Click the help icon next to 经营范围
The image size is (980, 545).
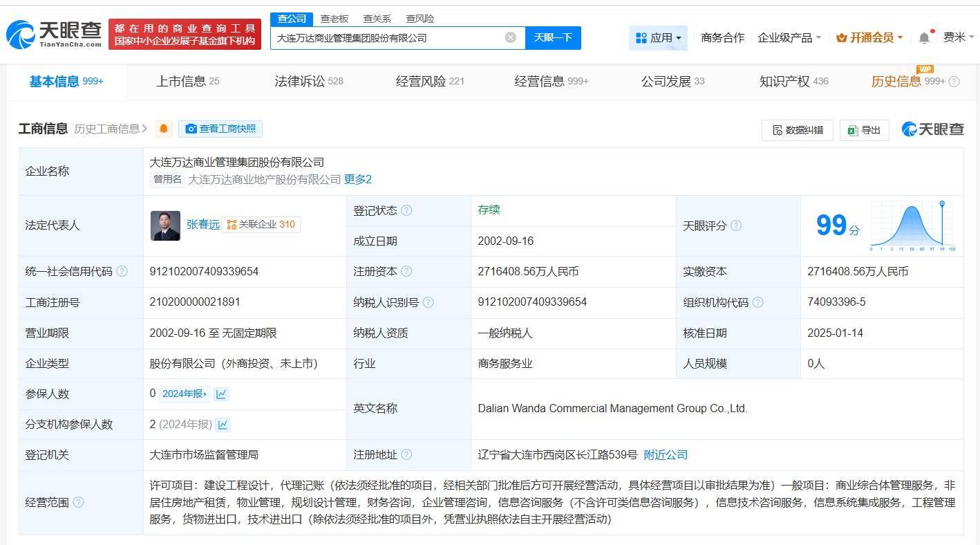(x=78, y=502)
